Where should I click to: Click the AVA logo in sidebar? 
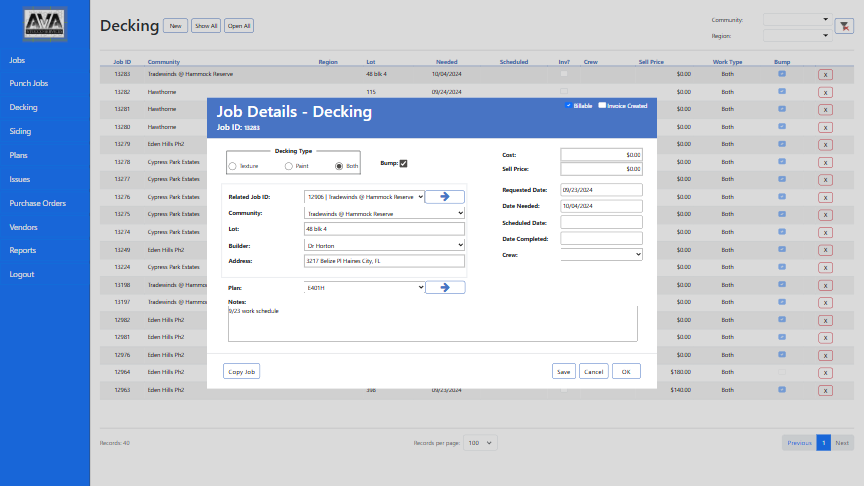click(x=45, y=25)
